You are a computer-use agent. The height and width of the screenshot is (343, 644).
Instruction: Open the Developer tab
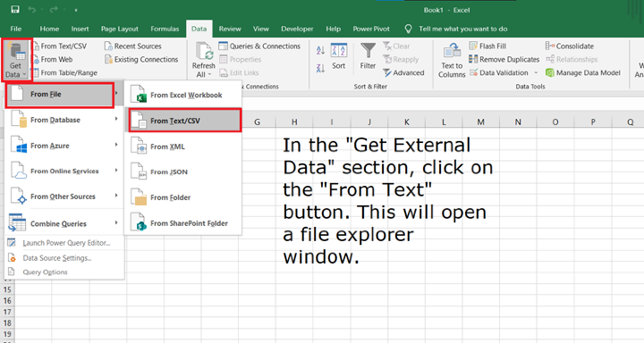pos(297,29)
